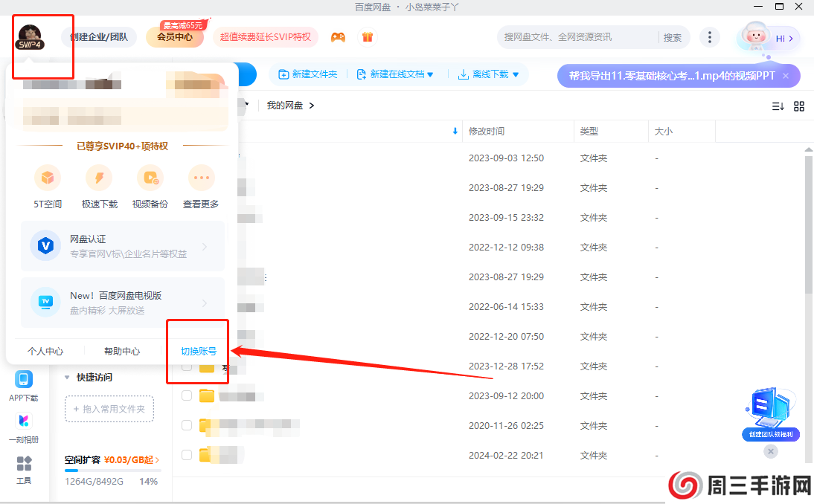This screenshot has height=504, width=814.
Task: Open 极速下载 fast download privilege
Action: 99,178
